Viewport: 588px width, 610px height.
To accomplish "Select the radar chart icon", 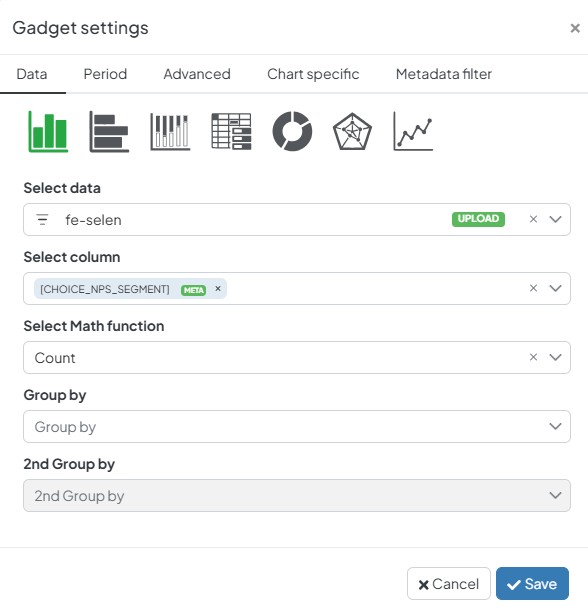I will [353, 131].
